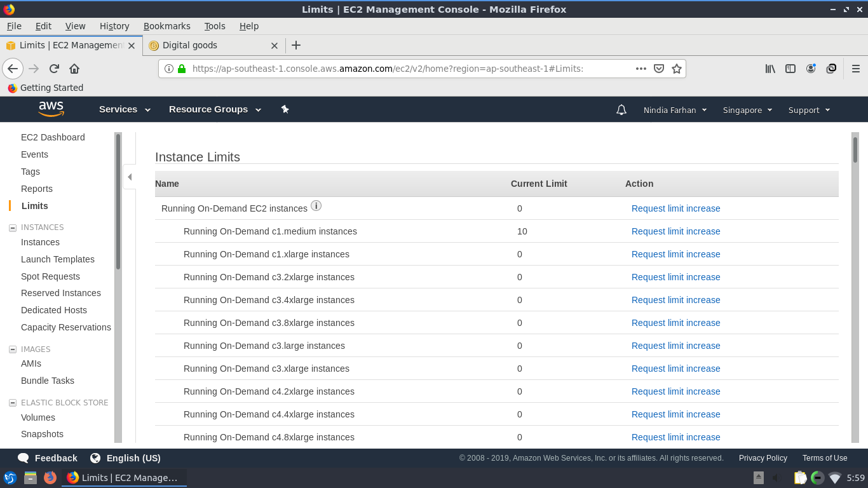Screen dimensions: 868x488
Task: Open the Edit menu
Action: (43, 26)
